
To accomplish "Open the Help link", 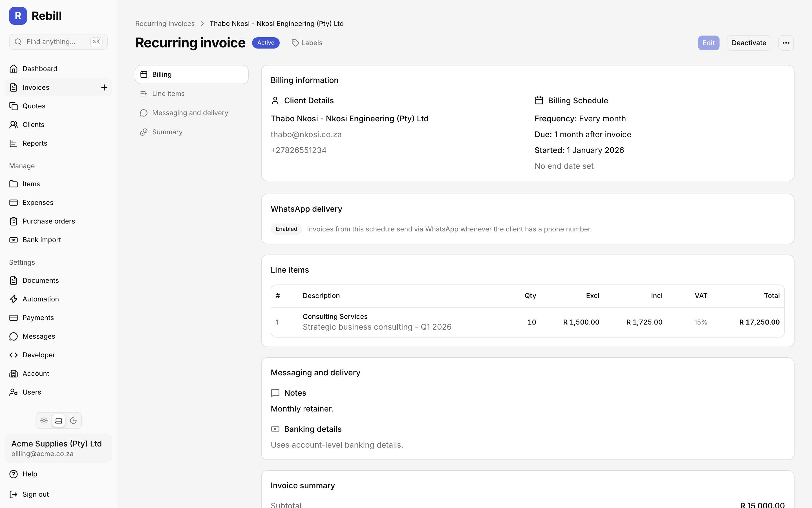I will pos(58,474).
